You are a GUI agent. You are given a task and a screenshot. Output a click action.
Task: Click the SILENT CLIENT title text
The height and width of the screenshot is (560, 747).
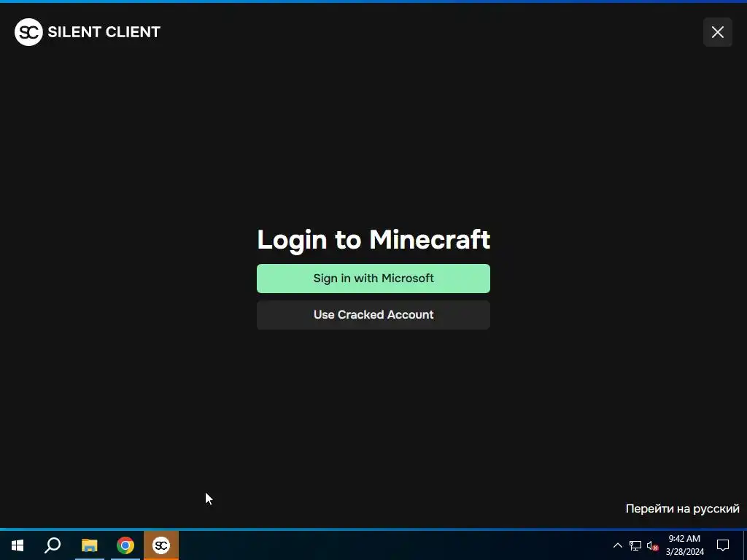(104, 32)
